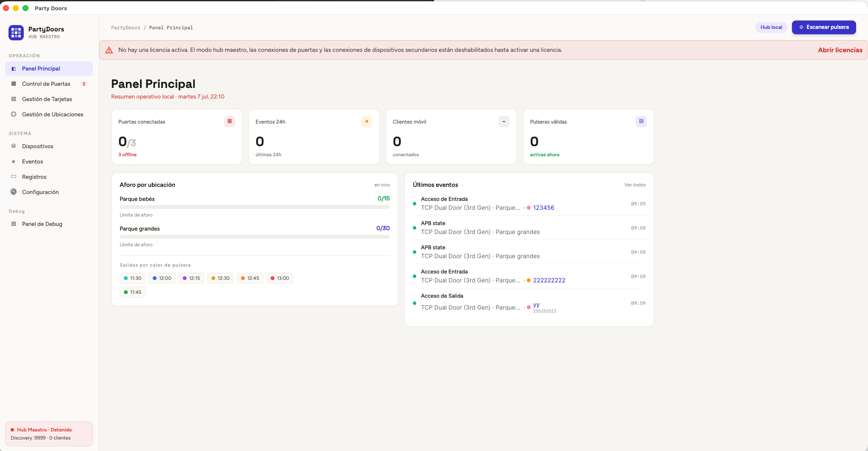
Task: Click the Gestión de Tarjetas icon
Action: (x=14, y=99)
